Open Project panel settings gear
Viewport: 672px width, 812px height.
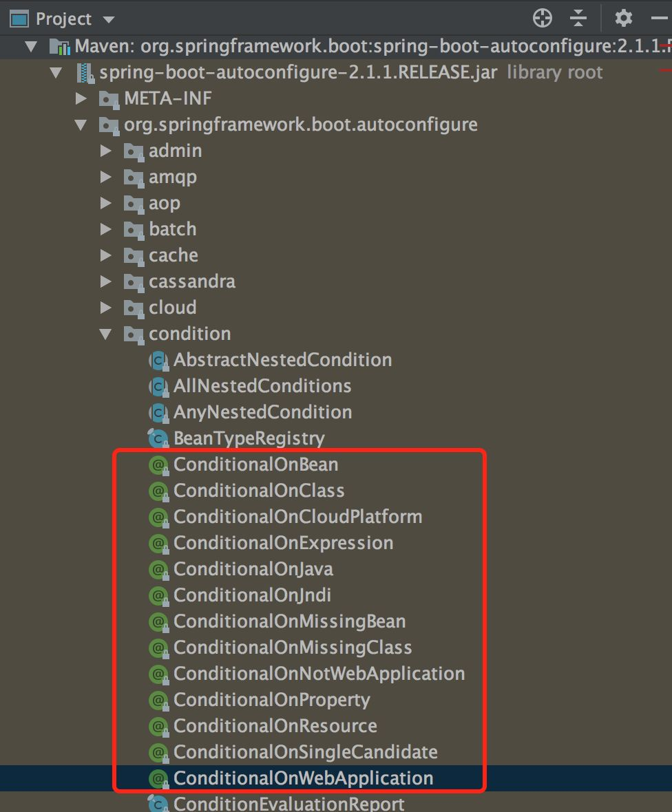click(x=623, y=18)
